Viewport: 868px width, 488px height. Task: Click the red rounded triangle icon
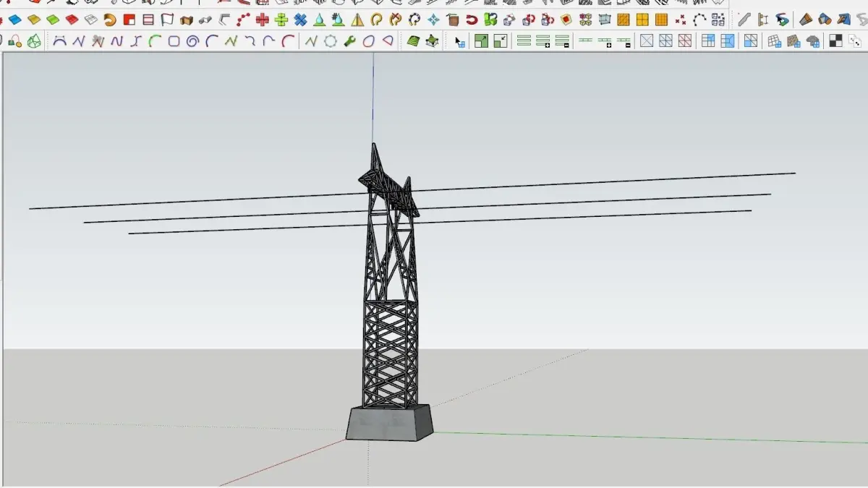click(x=388, y=41)
